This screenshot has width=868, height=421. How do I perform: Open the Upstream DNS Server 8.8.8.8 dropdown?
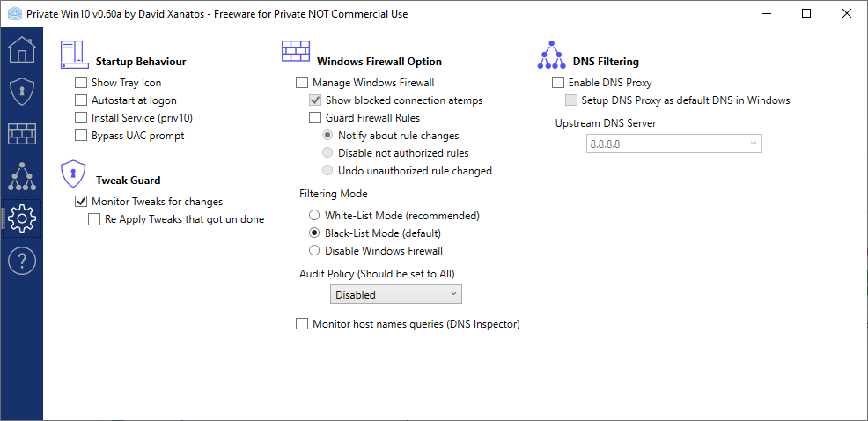coord(674,144)
